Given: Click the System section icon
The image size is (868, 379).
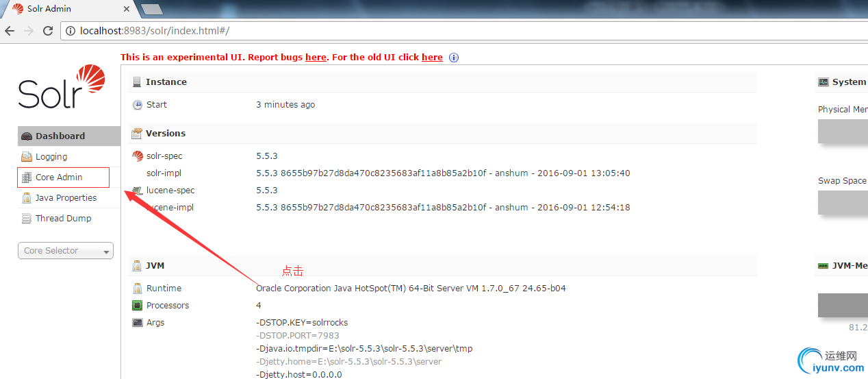Looking at the screenshot, I should pos(824,82).
